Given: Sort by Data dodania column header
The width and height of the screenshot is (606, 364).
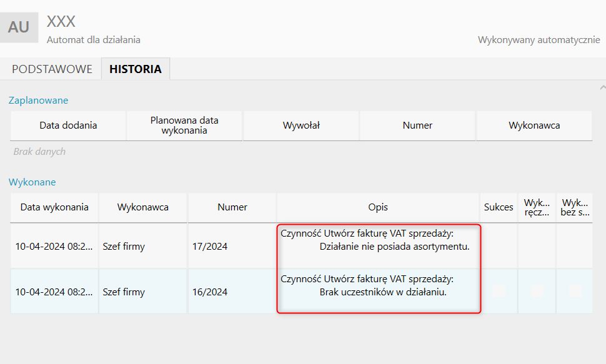Looking at the screenshot, I should pos(68,125).
